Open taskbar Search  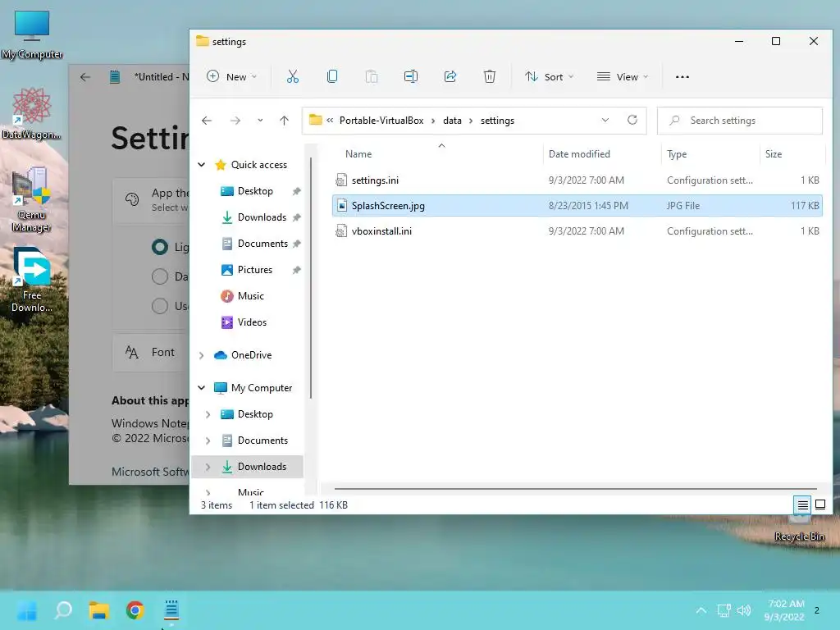tap(63, 610)
